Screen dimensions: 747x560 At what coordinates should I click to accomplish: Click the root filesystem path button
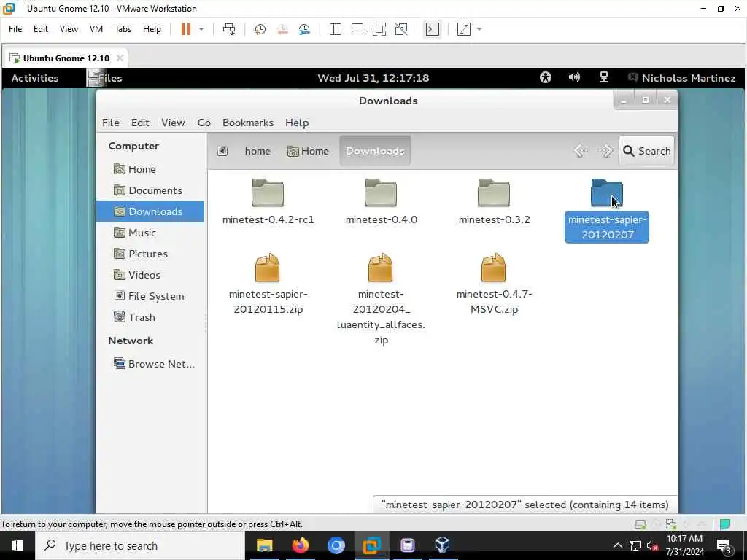click(222, 151)
